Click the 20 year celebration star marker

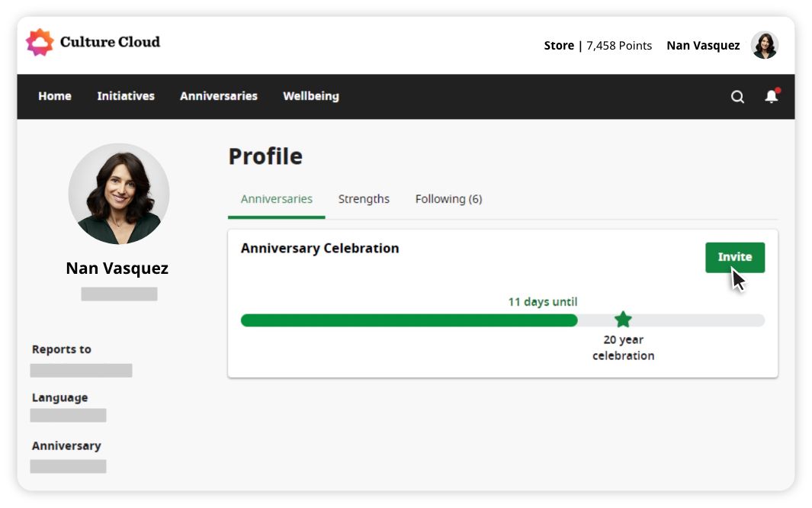pos(623,320)
